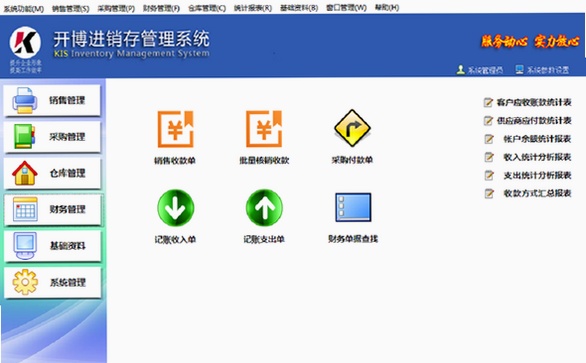Image resolution: width=586 pixels, height=363 pixels.
Task: Open 供应商应付款统计表 report link
Action: (534, 121)
